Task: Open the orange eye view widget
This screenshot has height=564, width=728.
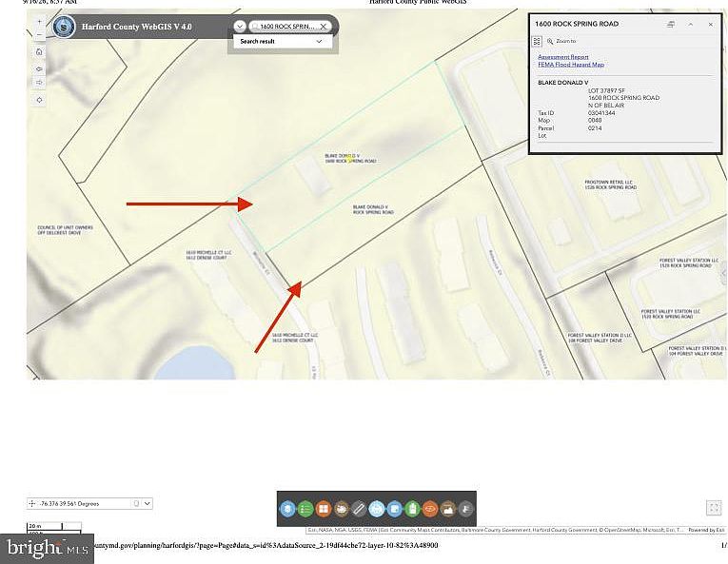Action: 430,509
